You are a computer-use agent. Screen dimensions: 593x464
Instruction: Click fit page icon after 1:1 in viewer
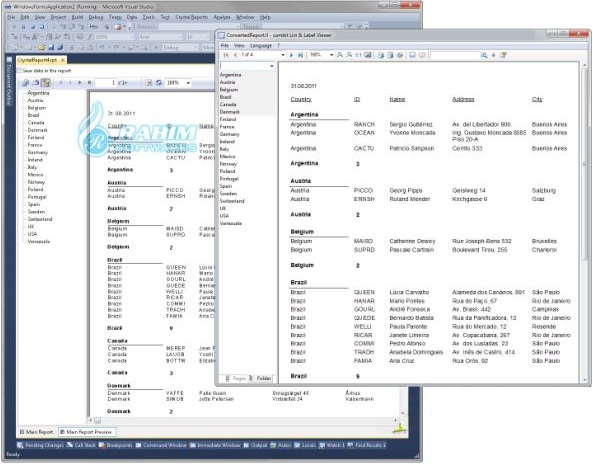point(368,55)
